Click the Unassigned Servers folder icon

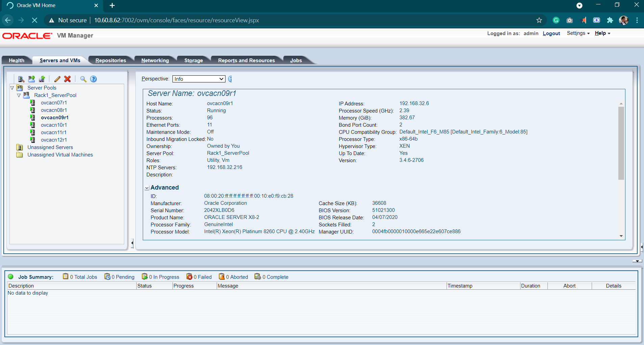(20, 147)
